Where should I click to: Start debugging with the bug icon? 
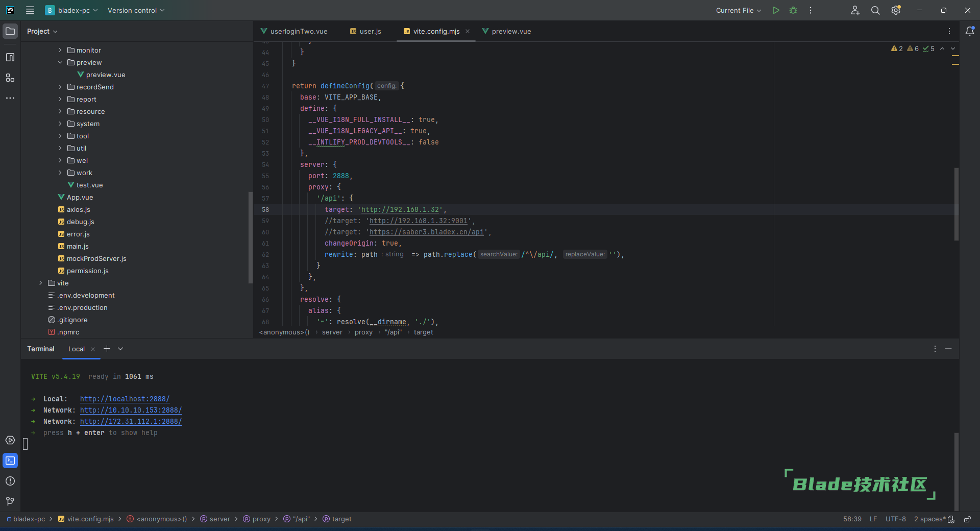tap(793, 10)
